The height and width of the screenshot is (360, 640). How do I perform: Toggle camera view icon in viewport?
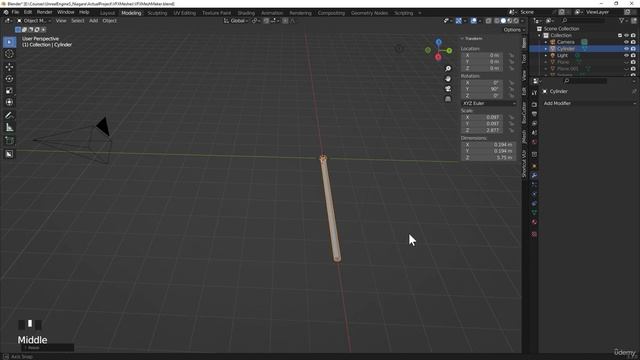click(x=448, y=89)
